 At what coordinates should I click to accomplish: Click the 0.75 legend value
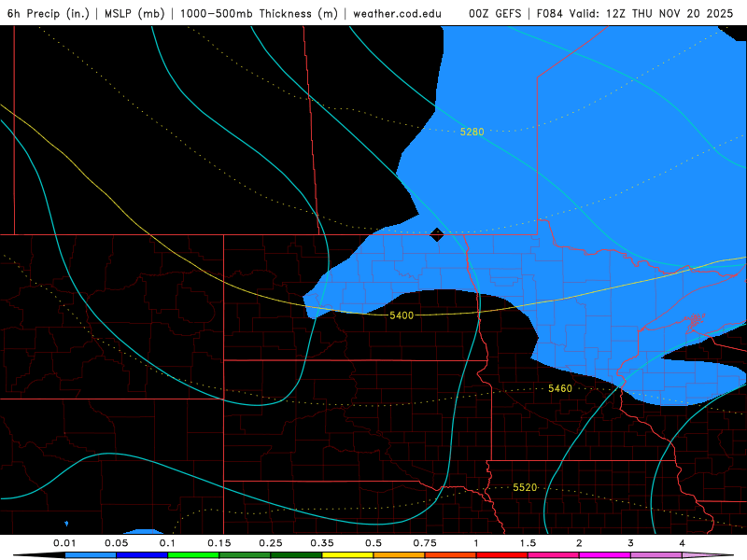(425, 543)
